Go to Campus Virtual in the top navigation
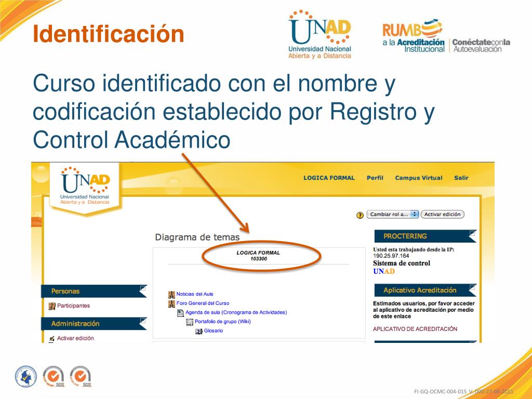The image size is (532, 399). click(x=419, y=178)
